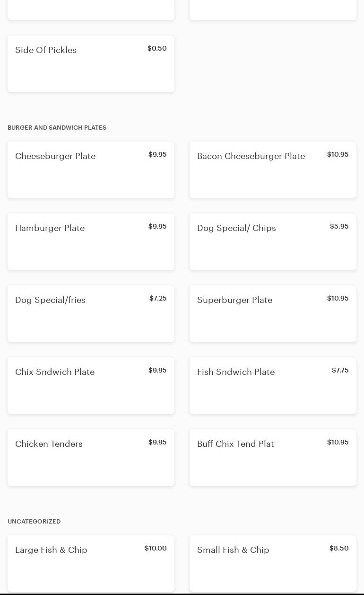Click the $0.50 price for pickles

[157, 48]
